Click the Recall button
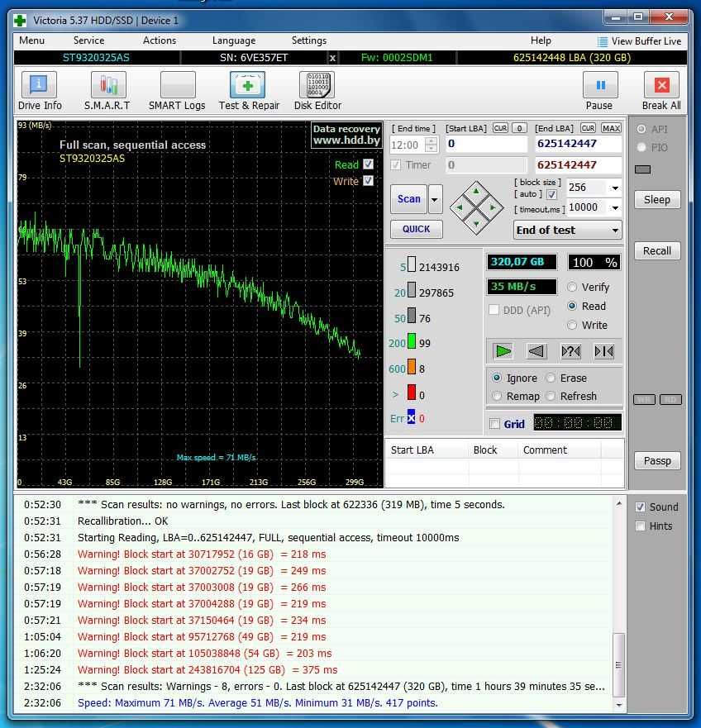 [657, 250]
